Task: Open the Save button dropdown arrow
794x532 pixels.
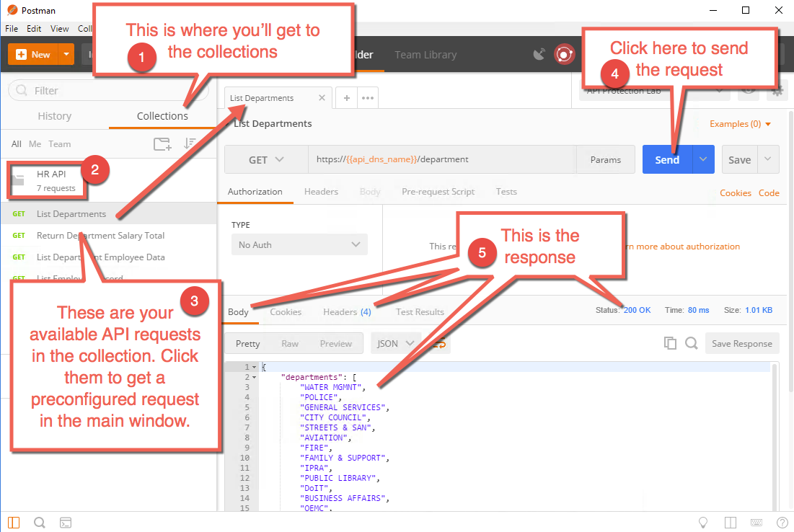Action: tap(768, 159)
